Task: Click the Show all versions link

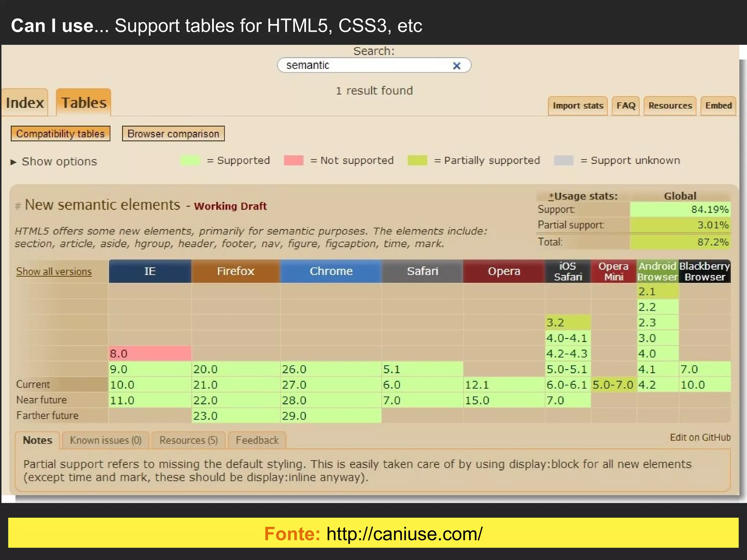Action: point(54,272)
